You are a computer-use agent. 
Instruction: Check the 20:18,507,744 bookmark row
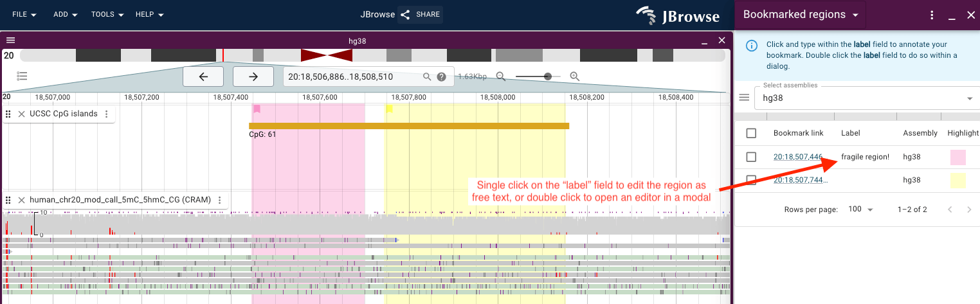[x=751, y=180]
